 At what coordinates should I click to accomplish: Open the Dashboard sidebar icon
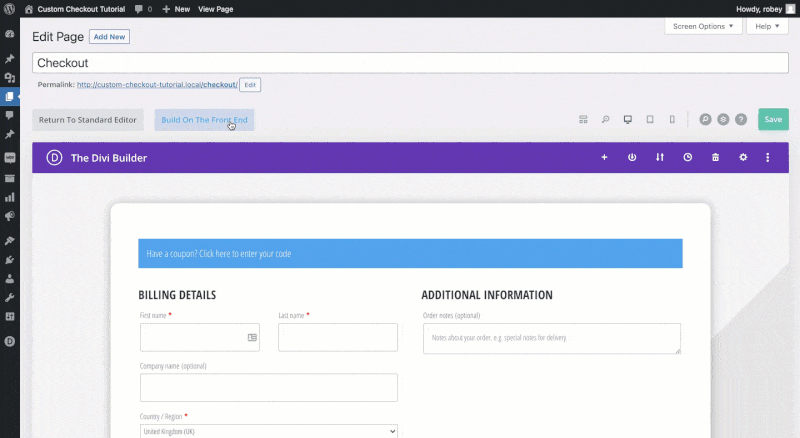click(9, 34)
